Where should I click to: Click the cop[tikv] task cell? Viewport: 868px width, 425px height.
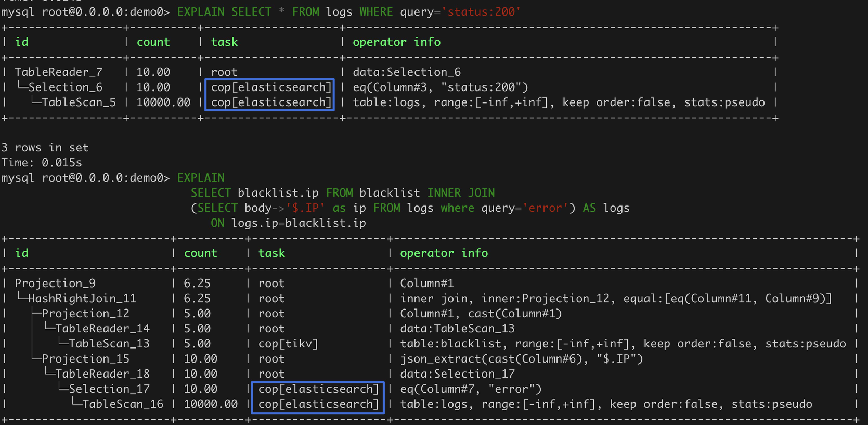[288, 344]
